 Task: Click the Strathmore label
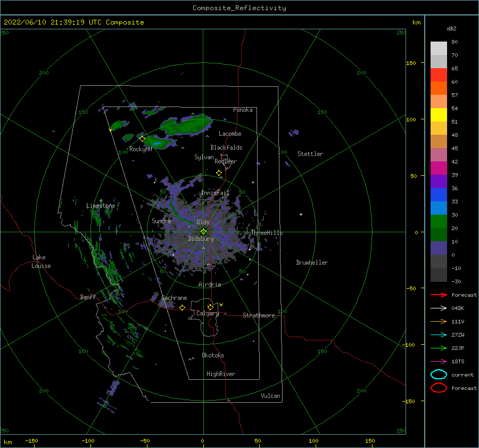259,315
